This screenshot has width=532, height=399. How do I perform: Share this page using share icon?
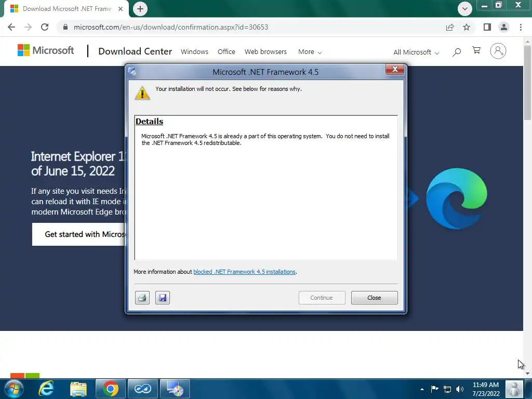pos(450,27)
